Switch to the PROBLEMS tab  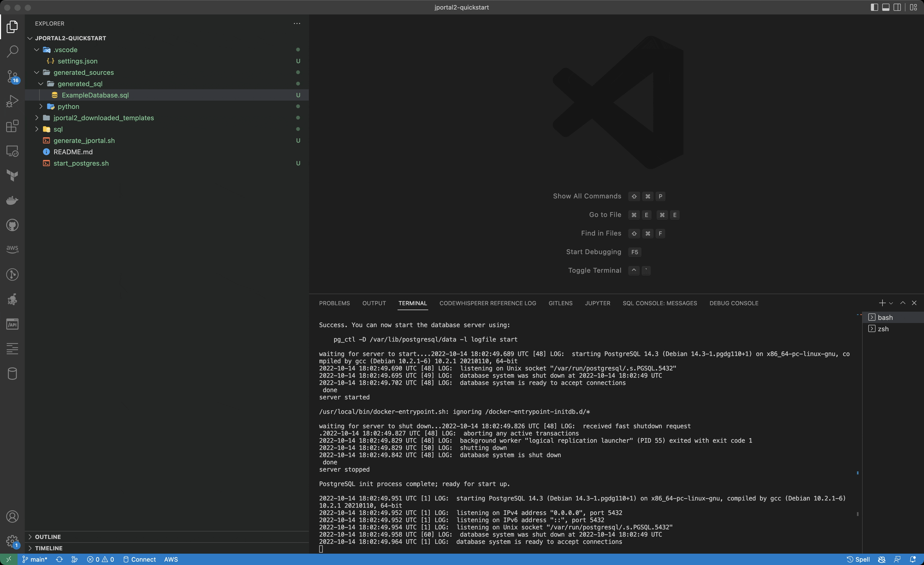(x=334, y=303)
